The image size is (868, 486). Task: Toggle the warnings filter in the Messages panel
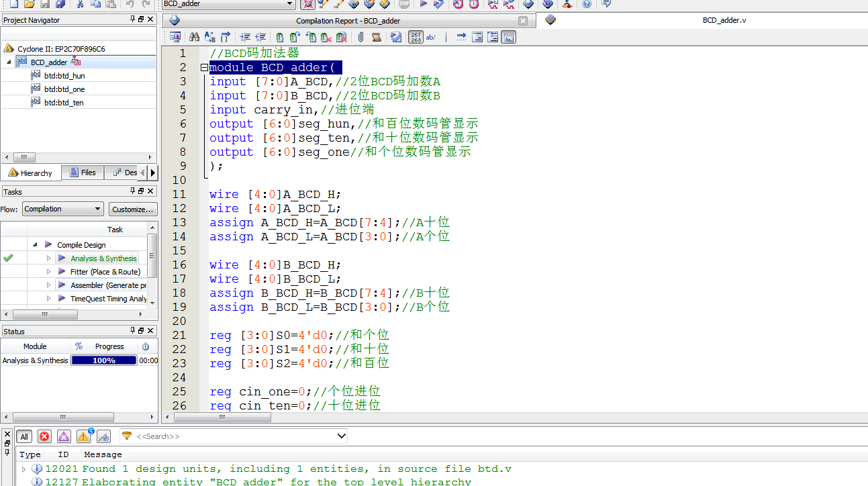84,436
